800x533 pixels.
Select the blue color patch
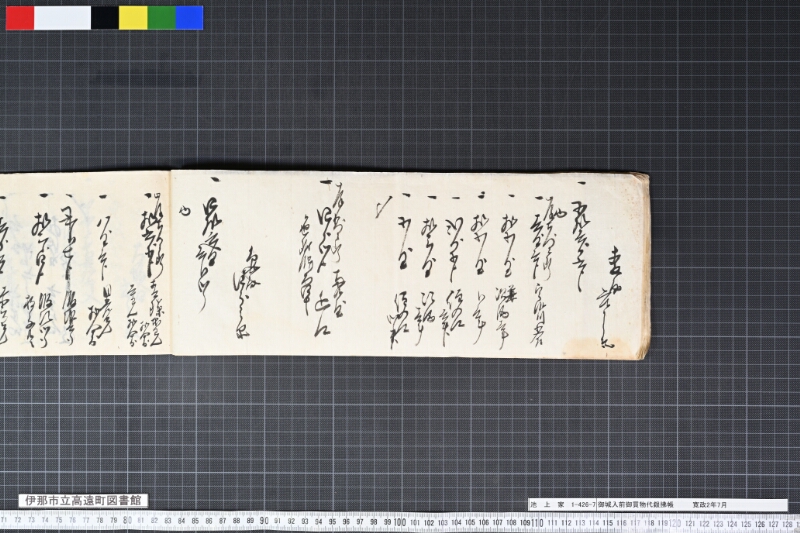click(189, 18)
